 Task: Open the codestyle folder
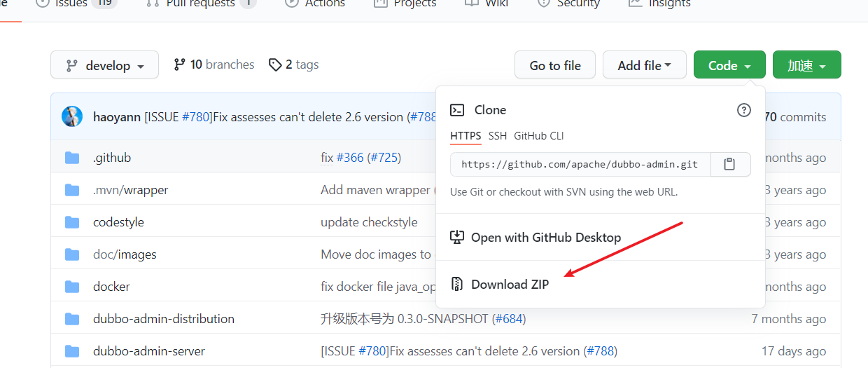click(118, 222)
